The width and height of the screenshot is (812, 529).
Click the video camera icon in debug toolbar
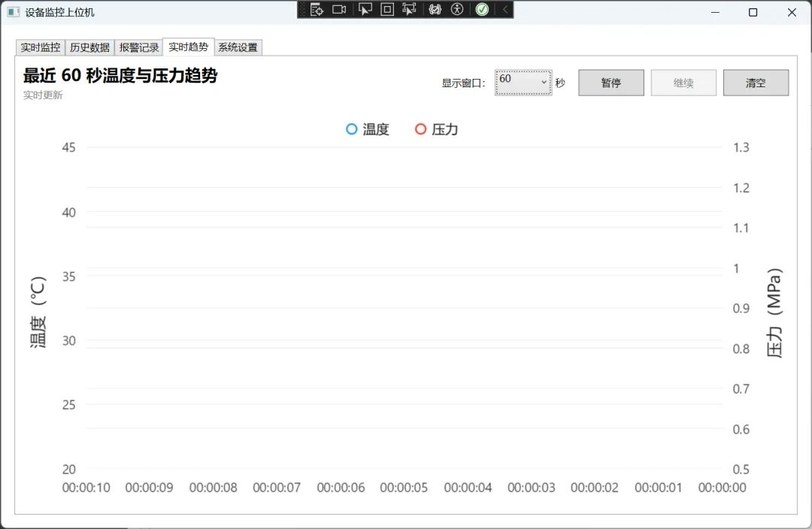coord(339,9)
